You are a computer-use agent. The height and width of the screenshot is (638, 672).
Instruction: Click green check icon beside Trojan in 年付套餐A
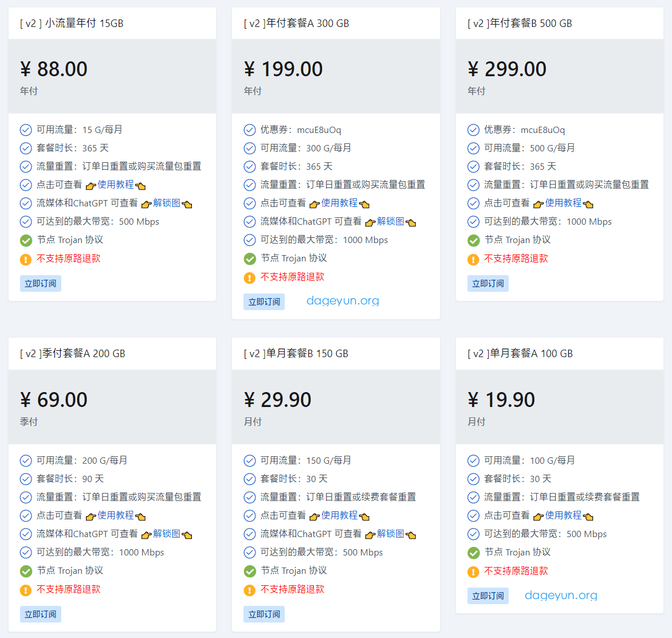250,259
